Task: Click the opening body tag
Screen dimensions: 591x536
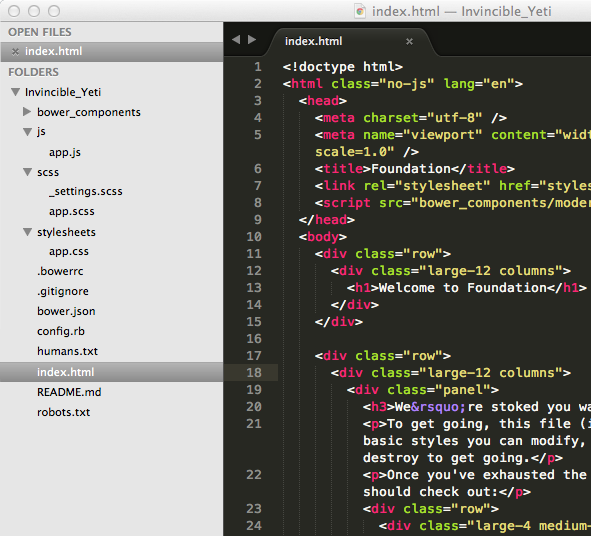Action: point(323,237)
